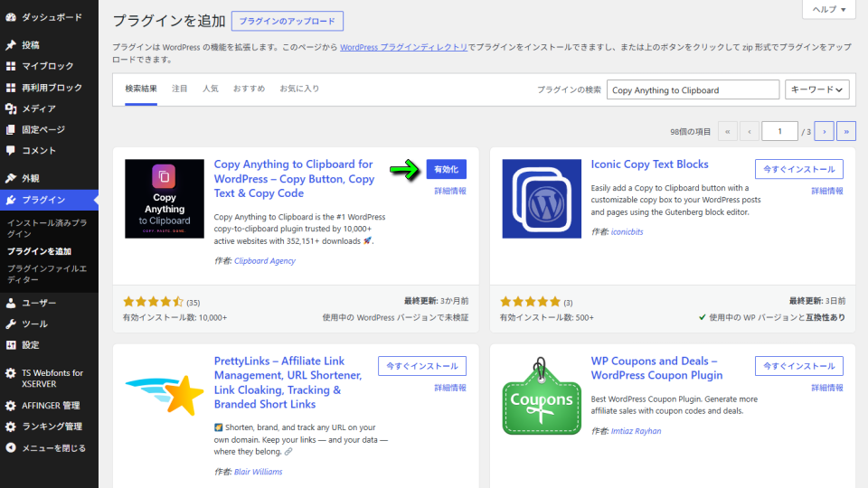This screenshot has width=868, height=488.
Task: Click the user icon beside ユーザー
Action: (11, 303)
